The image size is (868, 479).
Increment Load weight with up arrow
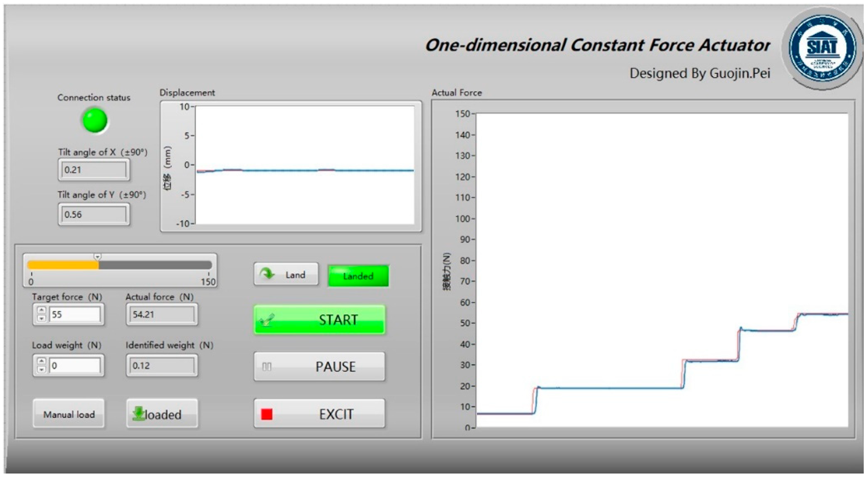click(x=41, y=361)
